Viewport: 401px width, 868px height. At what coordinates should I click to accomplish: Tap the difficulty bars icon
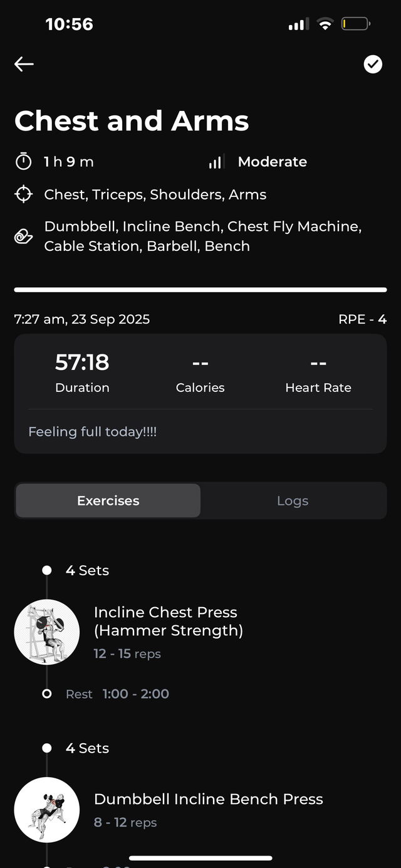click(x=215, y=162)
